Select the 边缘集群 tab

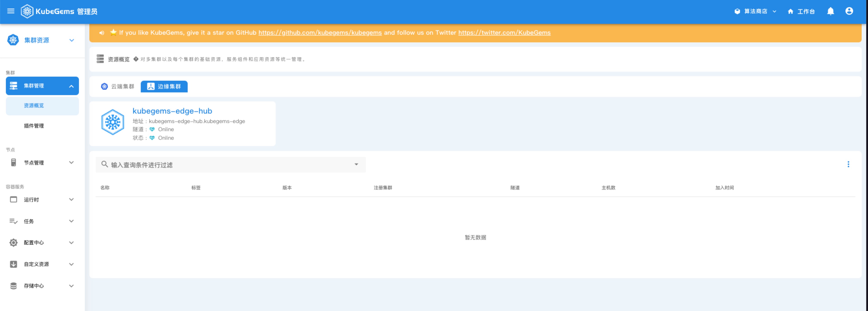[164, 87]
